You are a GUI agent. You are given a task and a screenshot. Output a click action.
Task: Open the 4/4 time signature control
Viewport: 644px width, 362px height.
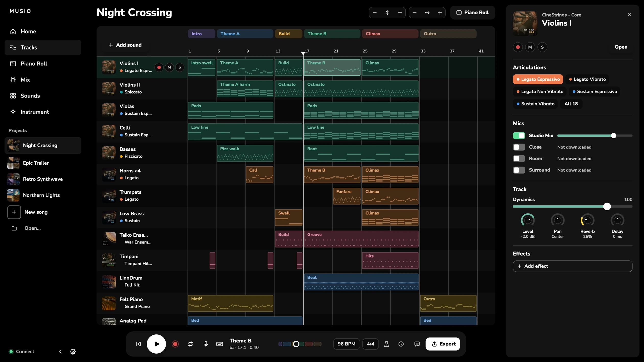(370, 344)
